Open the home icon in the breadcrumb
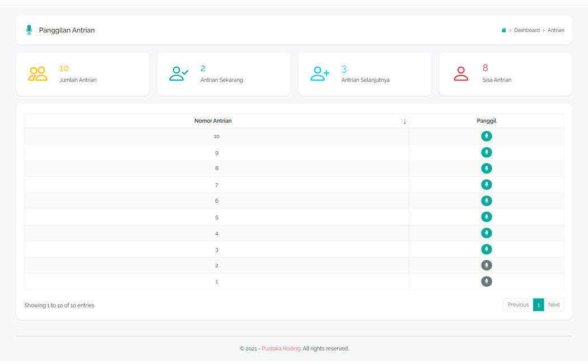The image size is (588, 364). pos(503,30)
